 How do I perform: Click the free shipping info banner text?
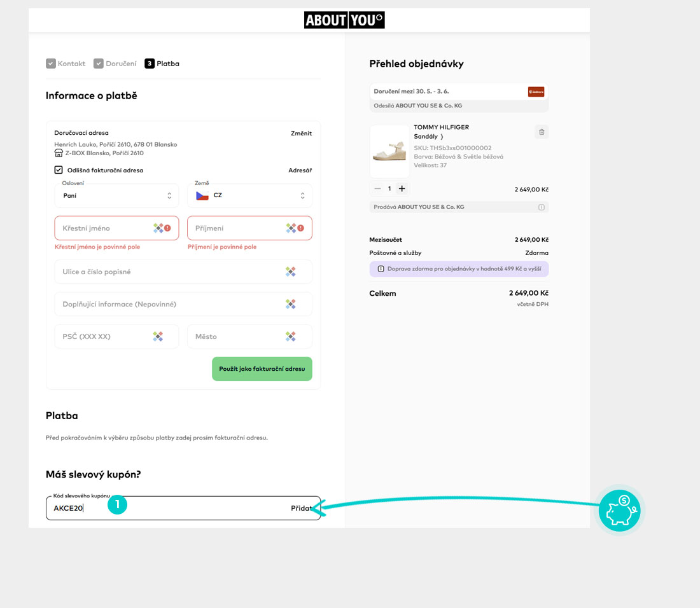pyautogui.click(x=465, y=269)
